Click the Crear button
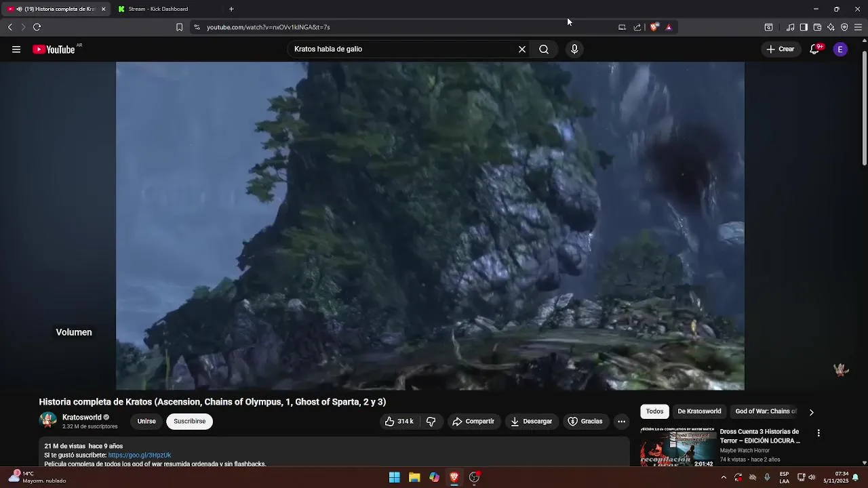This screenshot has width=868, height=488. pyautogui.click(x=781, y=49)
